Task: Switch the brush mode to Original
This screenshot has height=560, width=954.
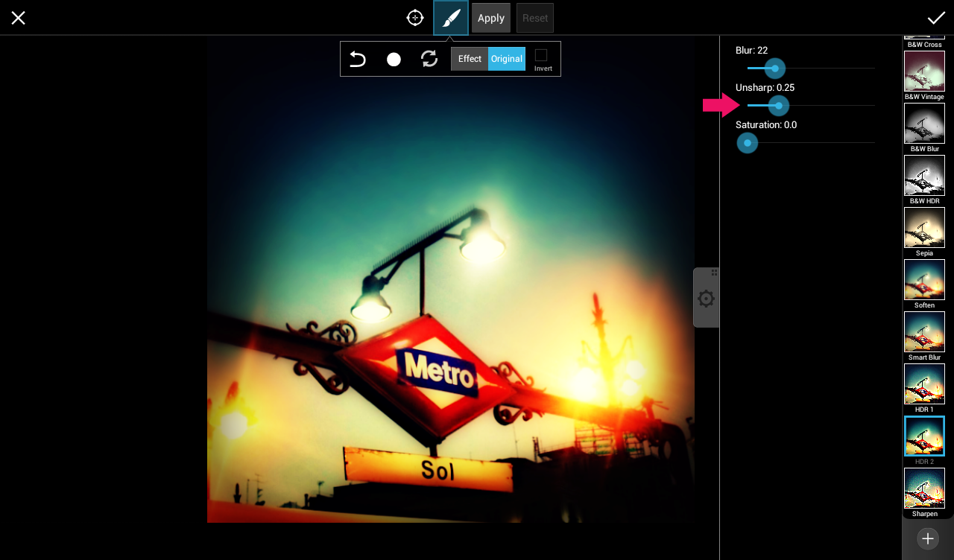Action: (x=507, y=59)
